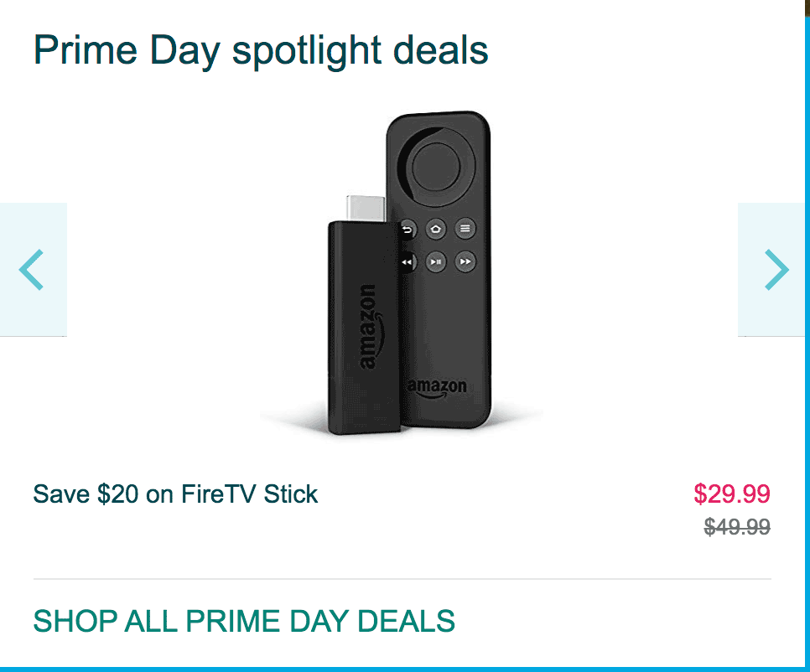This screenshot has width=810, height=672.
Task: Click the fast-forward button on pictured remote
Action: 465,261
